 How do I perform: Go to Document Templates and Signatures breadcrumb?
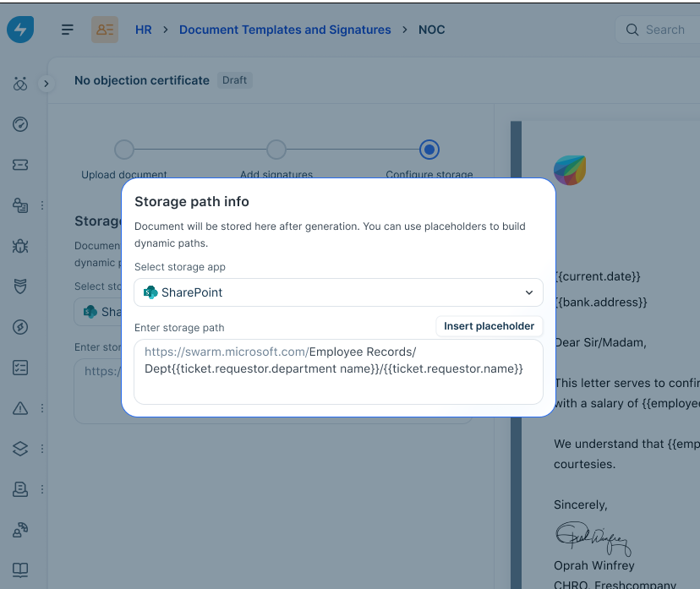coord(285,30)
